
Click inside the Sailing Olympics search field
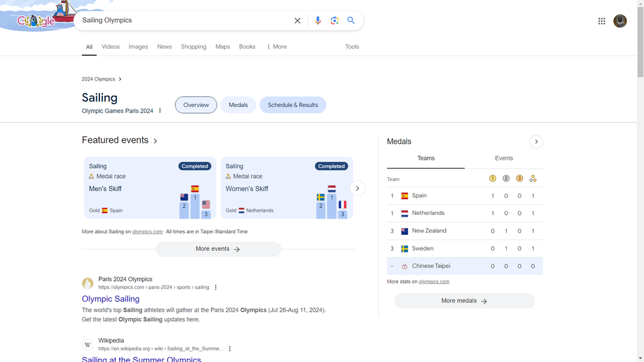coord(185,21)
